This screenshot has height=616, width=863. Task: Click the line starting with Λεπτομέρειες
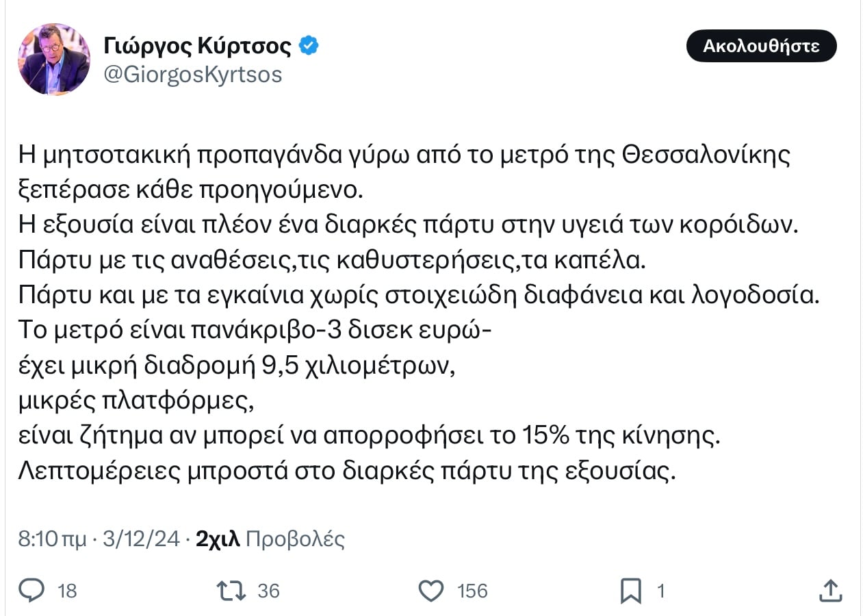[346, 472]
